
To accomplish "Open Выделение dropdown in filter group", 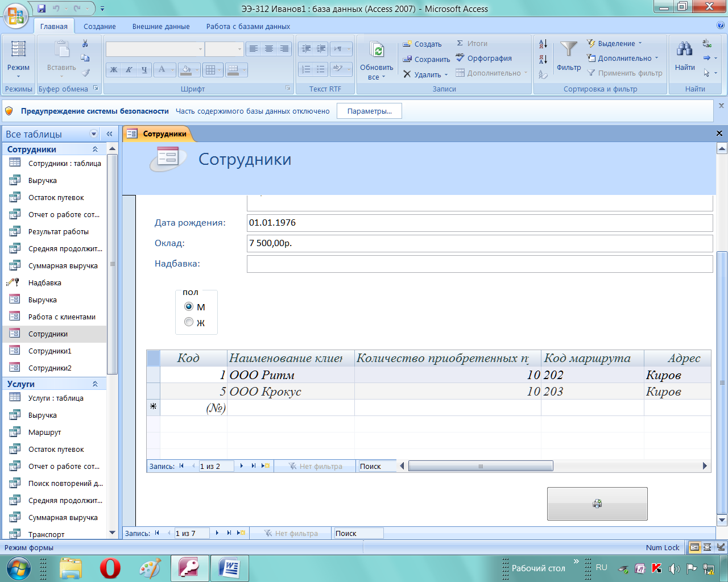I will point(614,43).
